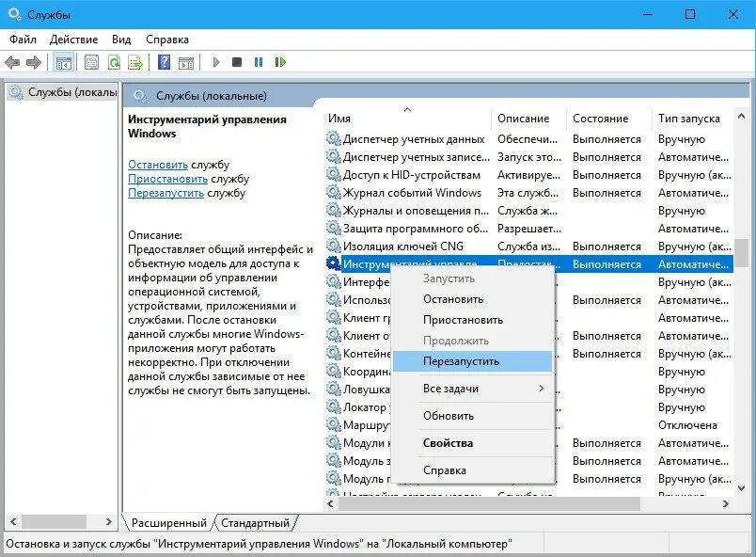
Task: Click the Back arrow toolbar icon
Action: [x=12, y=62]
